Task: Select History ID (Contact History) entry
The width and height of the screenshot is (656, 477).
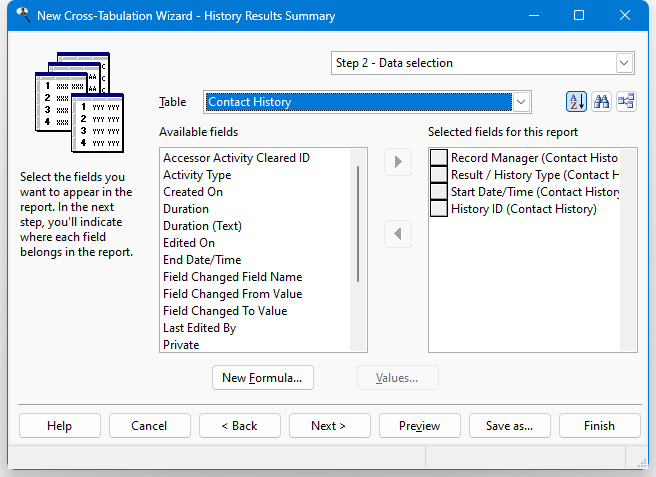Action: [524, 209]
